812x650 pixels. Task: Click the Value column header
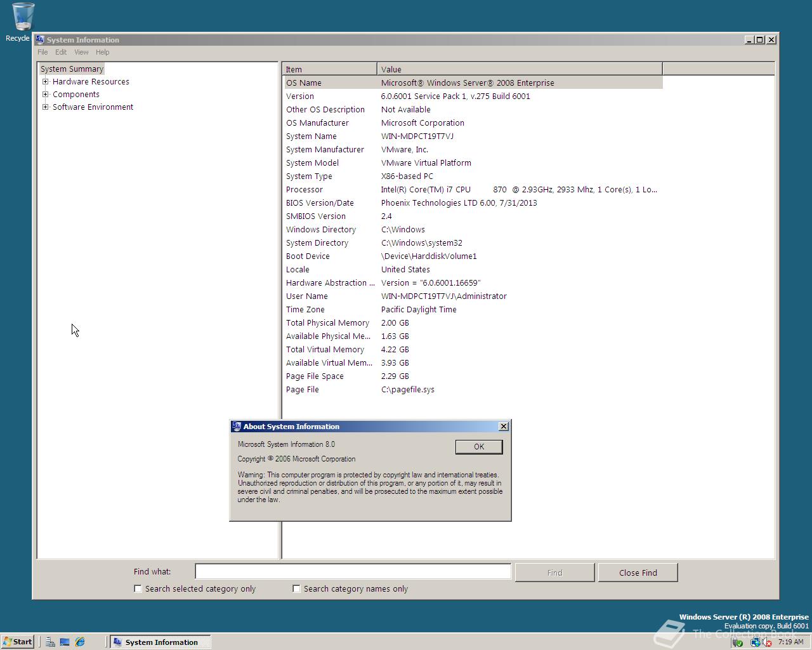pos(520,69)
